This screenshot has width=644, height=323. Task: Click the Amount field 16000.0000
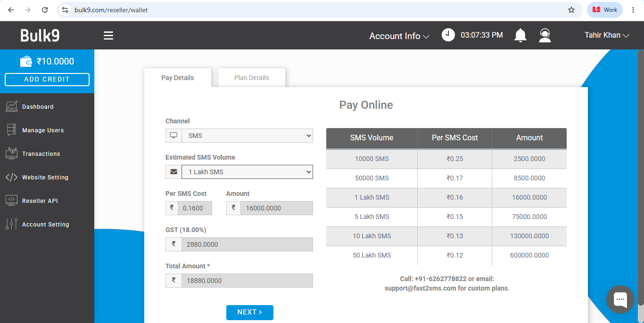click(x=277, y=208)
